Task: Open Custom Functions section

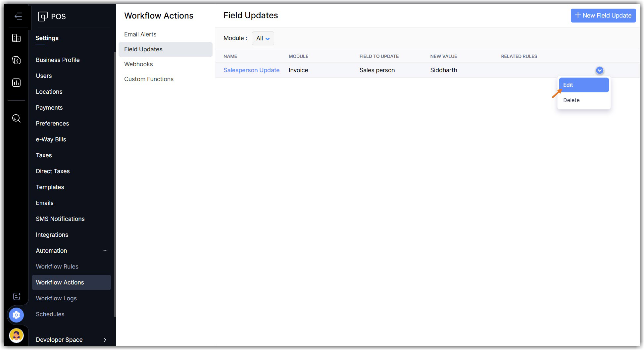Action: pyautogui.click(x=149, y=79)
